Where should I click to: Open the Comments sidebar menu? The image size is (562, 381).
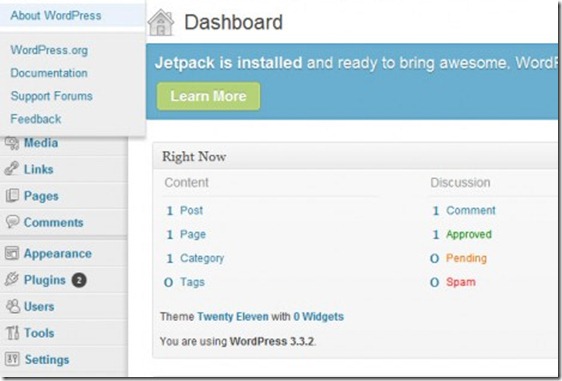pos(53,223)
